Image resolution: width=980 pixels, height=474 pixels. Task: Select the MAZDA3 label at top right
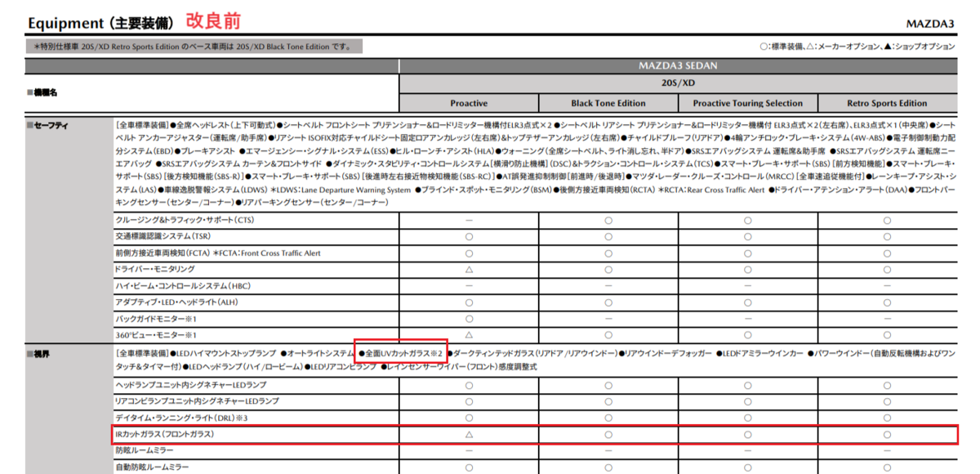pos(930,24)
